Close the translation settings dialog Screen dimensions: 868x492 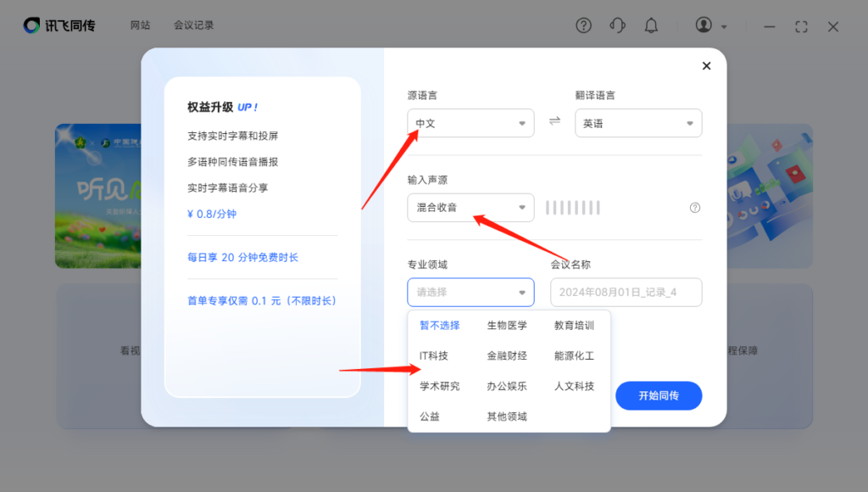tap(706, 66)
